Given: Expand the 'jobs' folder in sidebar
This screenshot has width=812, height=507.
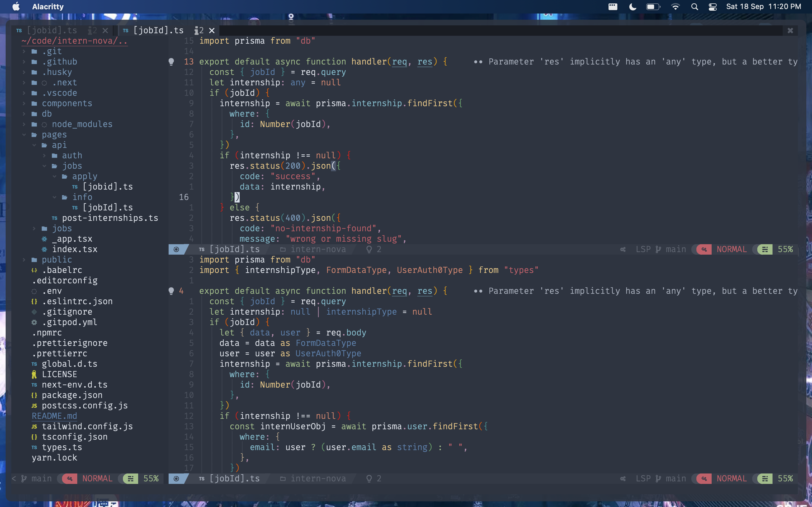Looking at the screenshot, I should [x=62, y=228].
